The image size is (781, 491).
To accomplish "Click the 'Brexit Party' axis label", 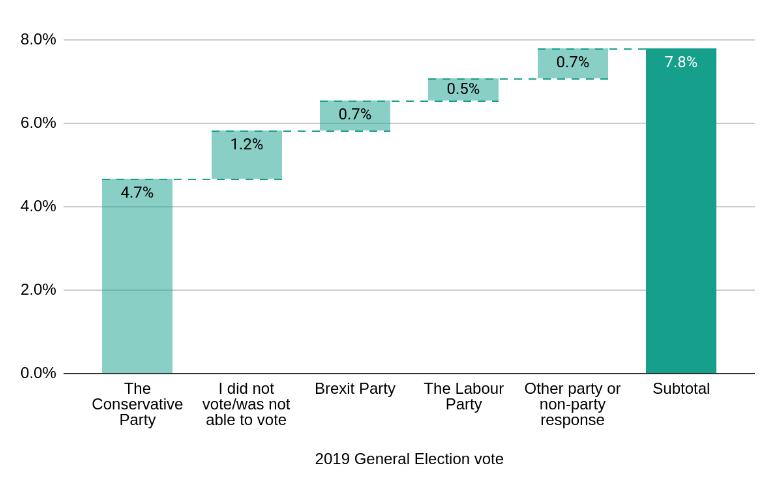I will click(355, 389).
